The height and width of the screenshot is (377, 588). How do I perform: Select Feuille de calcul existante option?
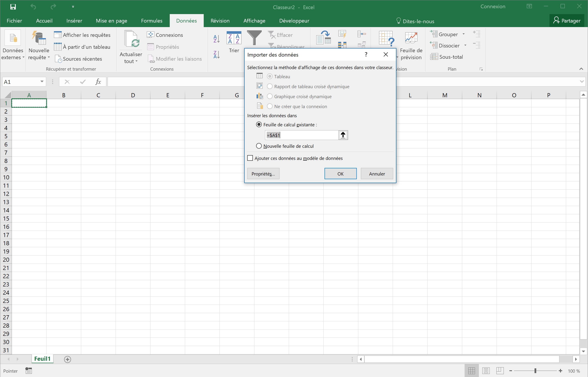[259, 125]
